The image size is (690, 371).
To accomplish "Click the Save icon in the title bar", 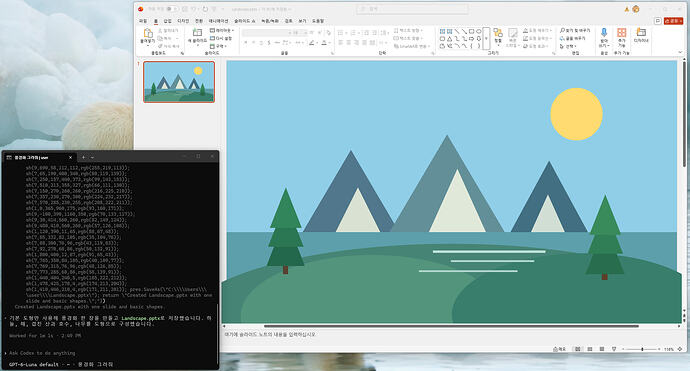I will pyautogui.click(x=184, y=9).
